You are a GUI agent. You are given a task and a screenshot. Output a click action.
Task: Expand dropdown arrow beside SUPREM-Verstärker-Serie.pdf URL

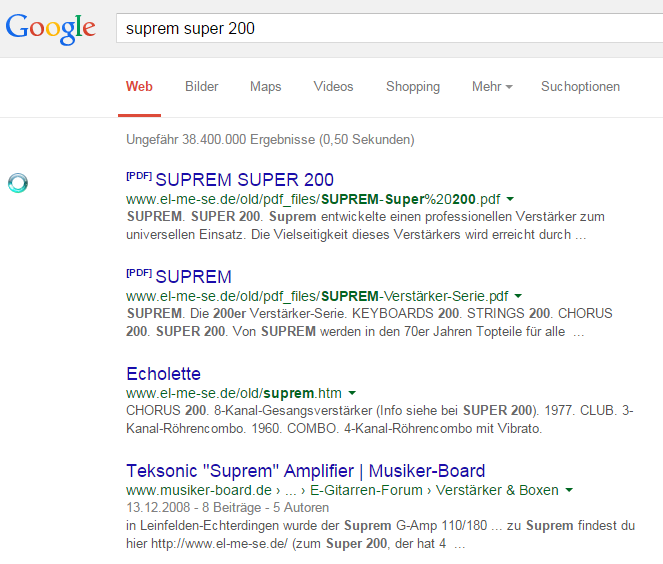[x=519, y=297]
